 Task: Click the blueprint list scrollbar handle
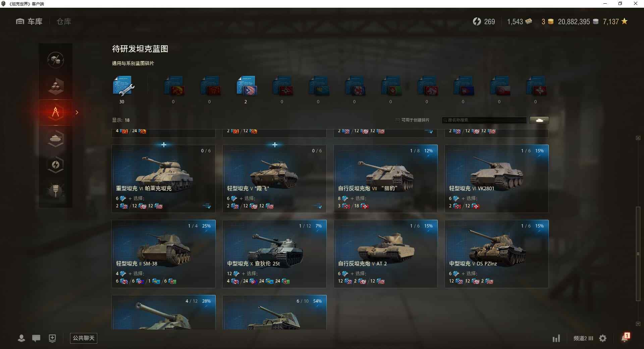coord(638,254)
